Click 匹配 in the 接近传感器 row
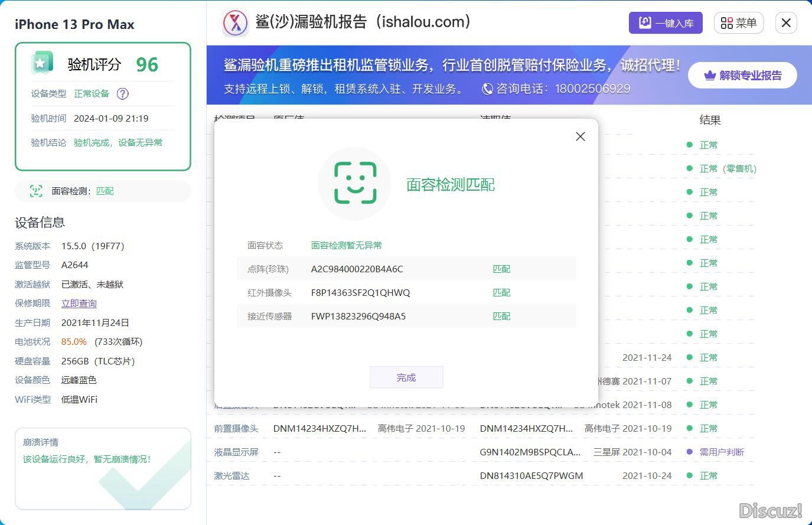The height and width of the screenshot is (525, 812). click(x=501, y=316)
